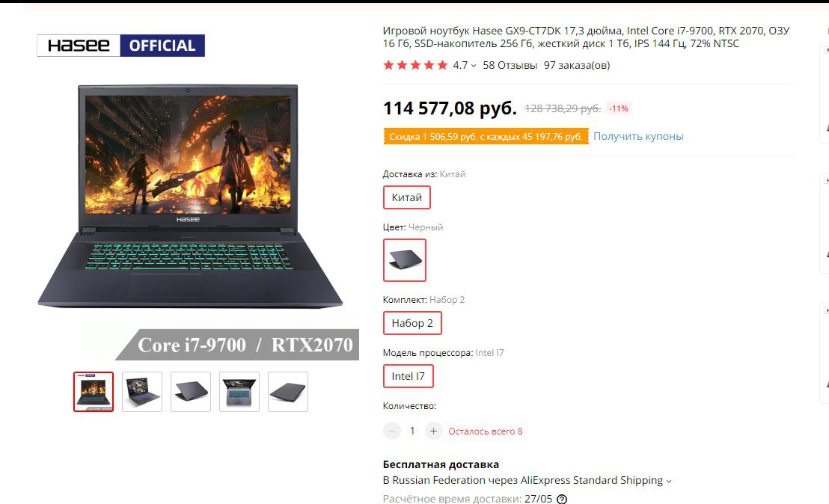Choose the Intel I7 processor option
829x504 pixels.
409,376
